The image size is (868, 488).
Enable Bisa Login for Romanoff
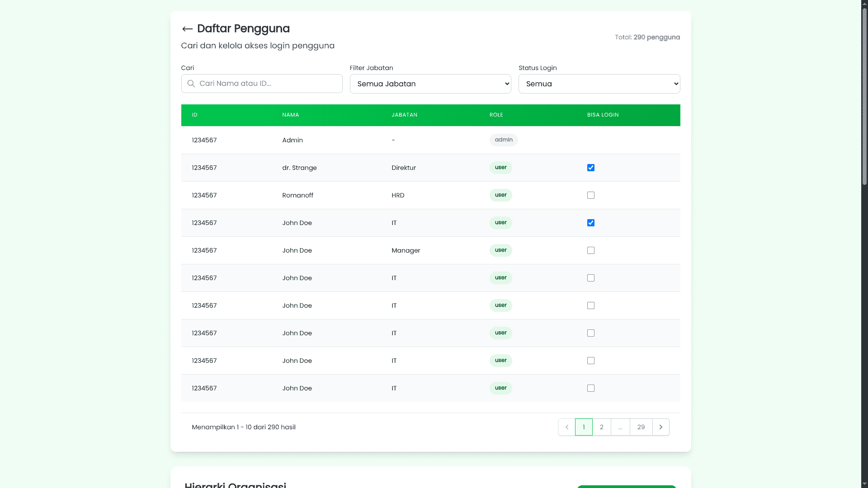coord(590,195)
